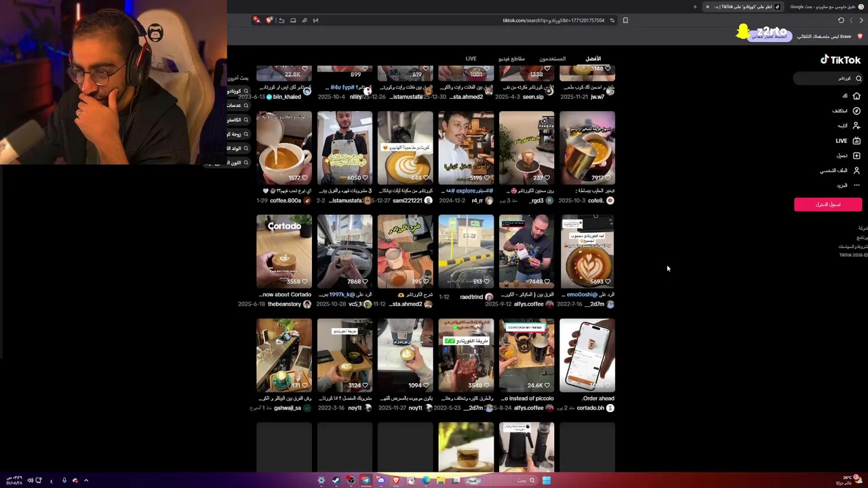This screenshot has height=488, width=868.
Task: Click the Telegram icon on taskbar
Action: pos(366,481)
